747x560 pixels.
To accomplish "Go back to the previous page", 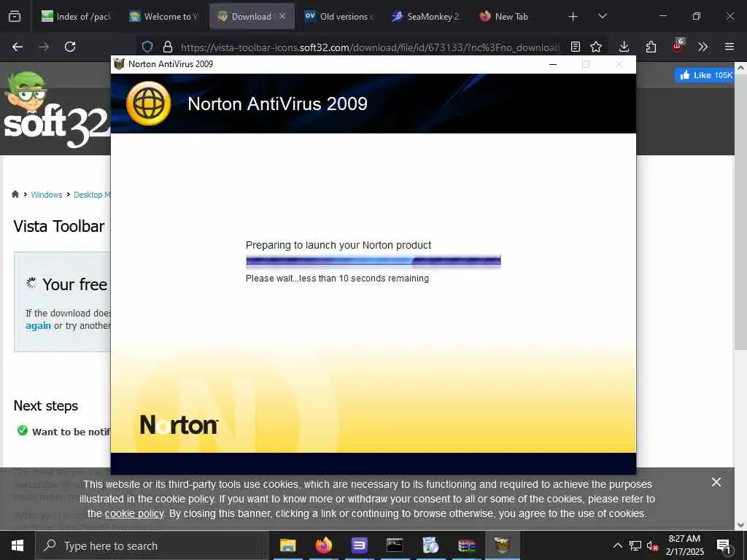I will (18, 47).
